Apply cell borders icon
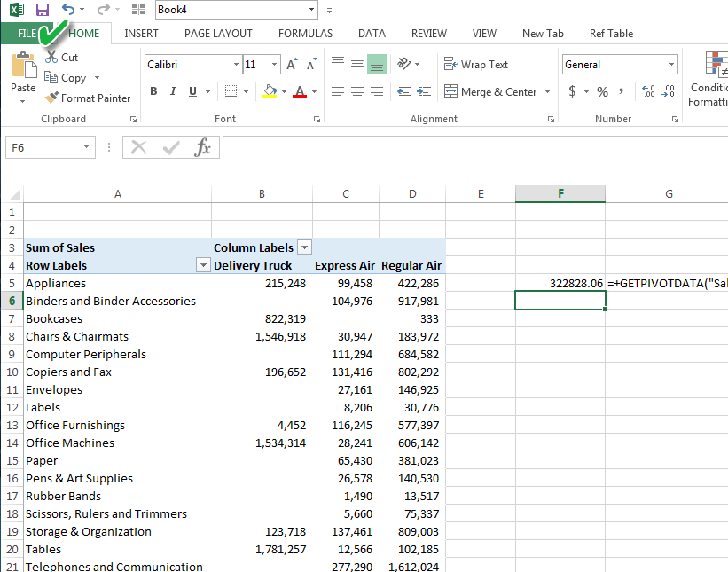This screenshot has width=728, height=572. [x=231, y=91]
